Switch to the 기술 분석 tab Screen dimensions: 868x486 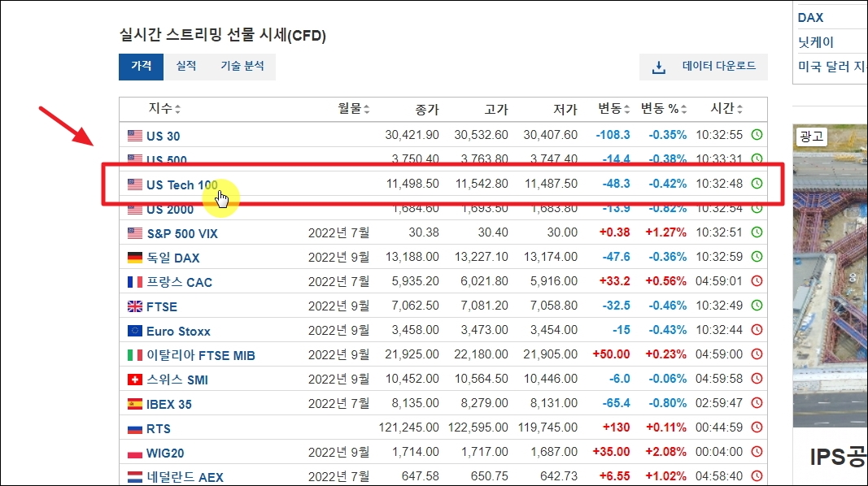(x=242, y=67)
